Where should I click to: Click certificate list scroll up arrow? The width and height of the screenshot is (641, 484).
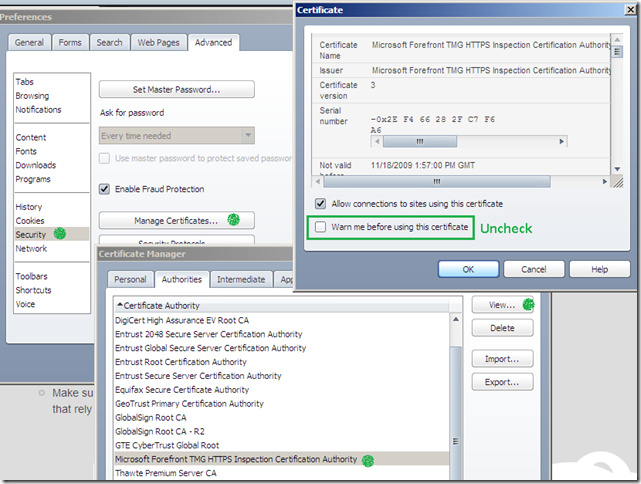pyautogui.click(x=456, y=319)
